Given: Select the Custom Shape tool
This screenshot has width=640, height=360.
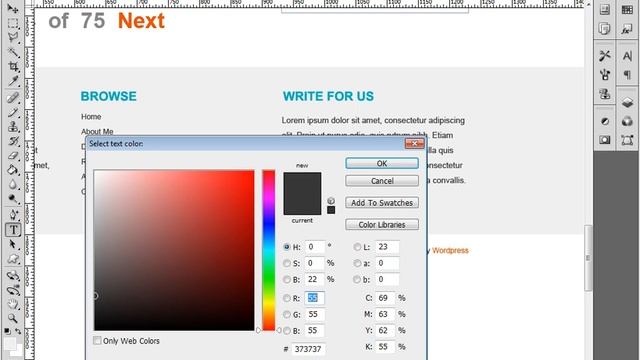Looking at the screenshot, I should tap(13, 259).
